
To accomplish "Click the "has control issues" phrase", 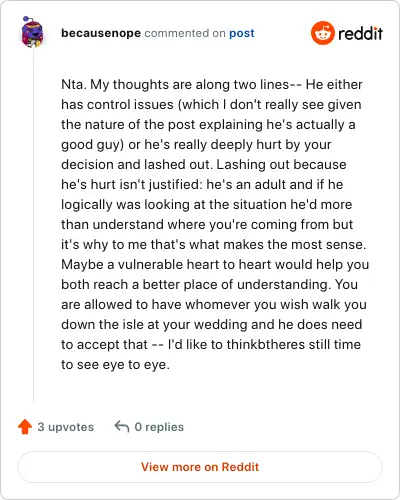I will click(x=117, y=104).
